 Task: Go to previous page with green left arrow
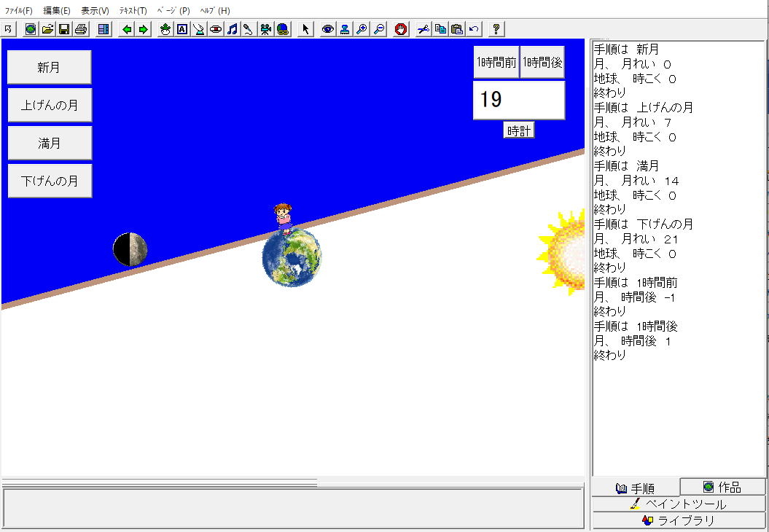127,29
